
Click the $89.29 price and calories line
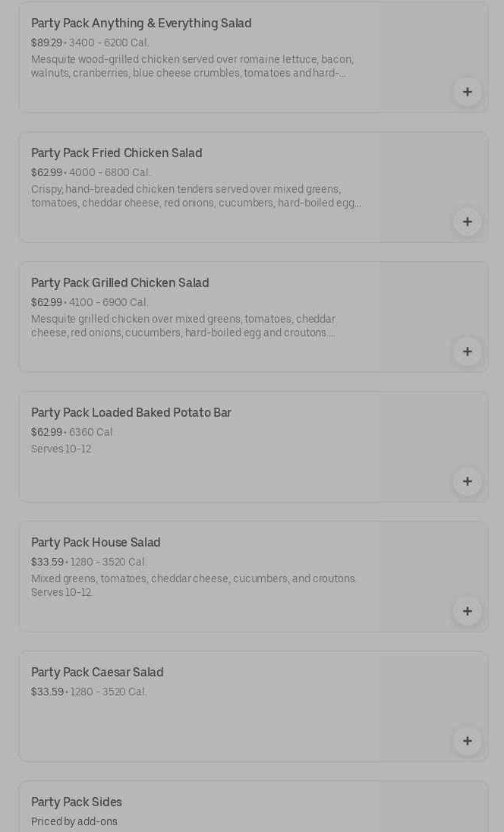[90, 43]
